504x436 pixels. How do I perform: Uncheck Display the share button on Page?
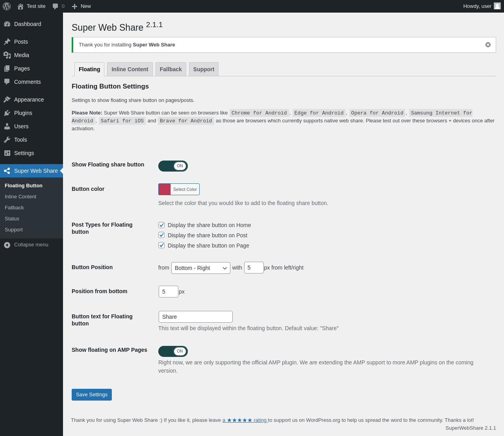161,246
